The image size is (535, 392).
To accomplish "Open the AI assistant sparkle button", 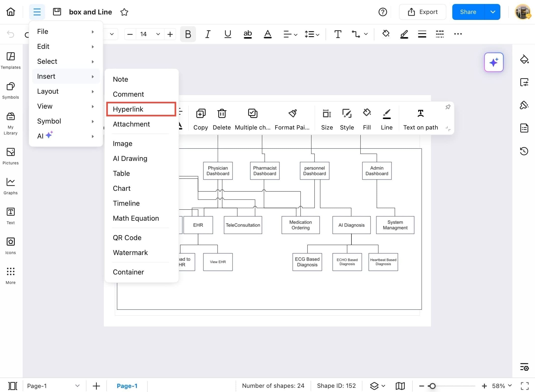I will [x=493, y=62].
